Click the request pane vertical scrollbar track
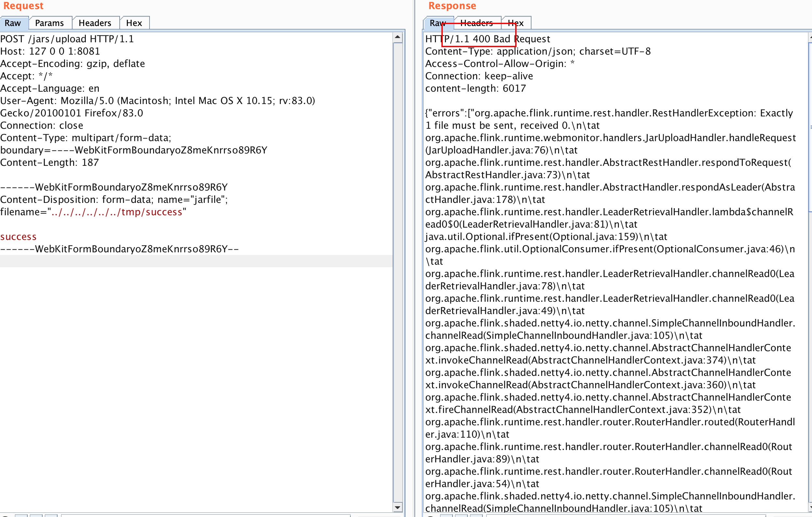 (398, 272)
